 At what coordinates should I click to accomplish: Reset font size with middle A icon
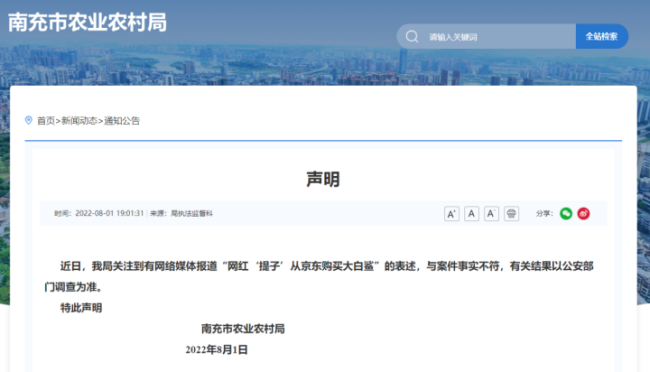point(471,214)
